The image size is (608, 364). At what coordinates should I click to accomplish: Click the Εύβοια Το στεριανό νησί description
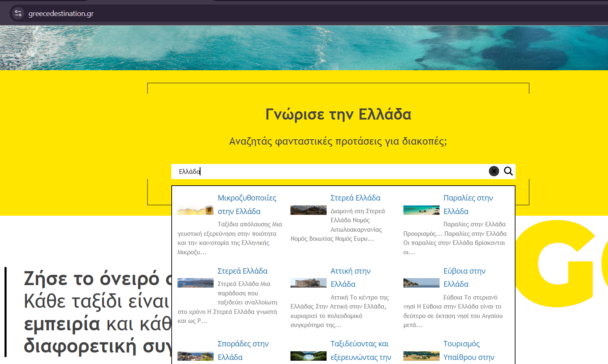[453, 311]
